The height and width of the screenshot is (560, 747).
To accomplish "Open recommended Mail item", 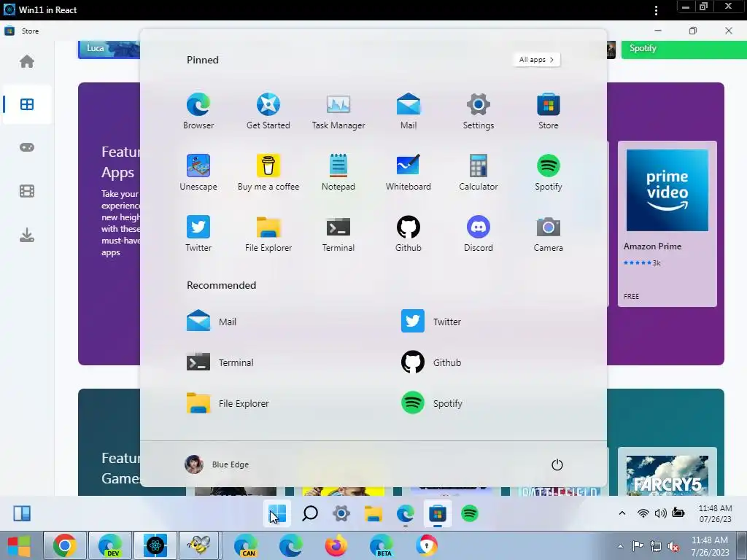I will 212,322.
